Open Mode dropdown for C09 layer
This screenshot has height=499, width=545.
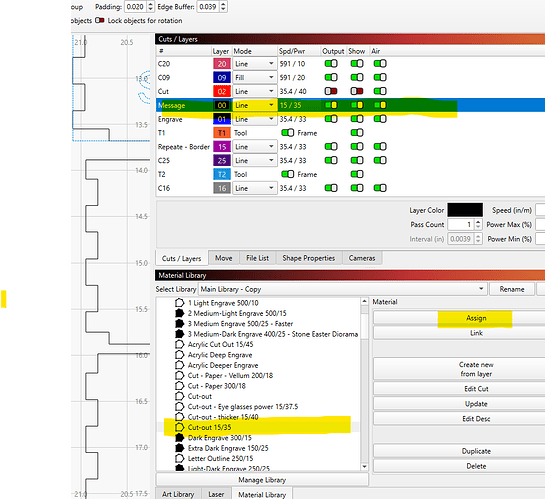[255, 77]
